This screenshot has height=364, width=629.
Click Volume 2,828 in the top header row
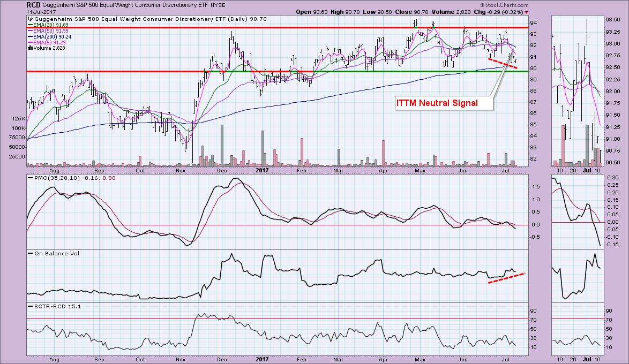[451, 12]
